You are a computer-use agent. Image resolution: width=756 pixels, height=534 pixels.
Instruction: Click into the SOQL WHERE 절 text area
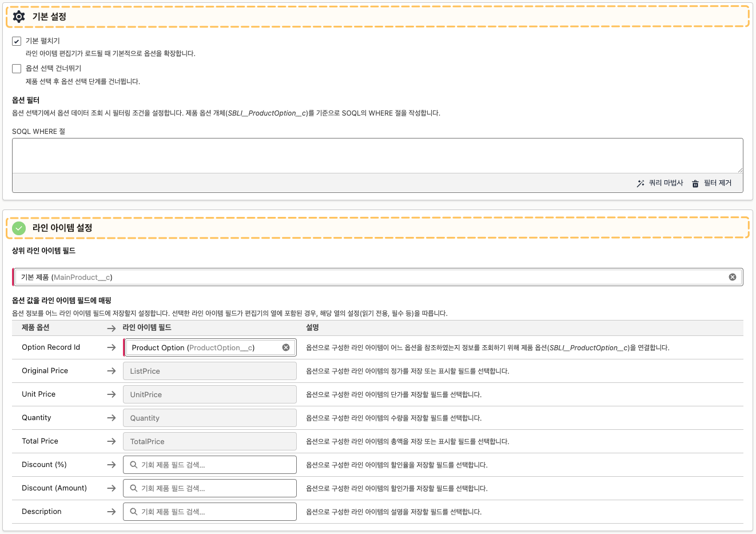point(377,155)
